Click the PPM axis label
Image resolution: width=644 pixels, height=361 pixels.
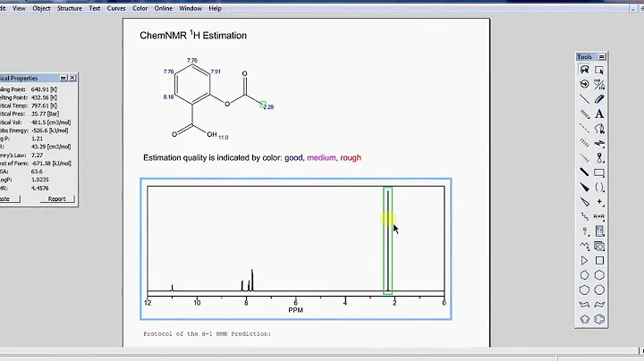[x=296, y=310]
